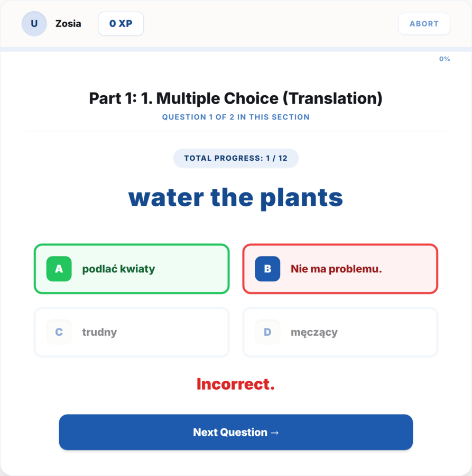Select answer 'trudny'

(132, 332)
